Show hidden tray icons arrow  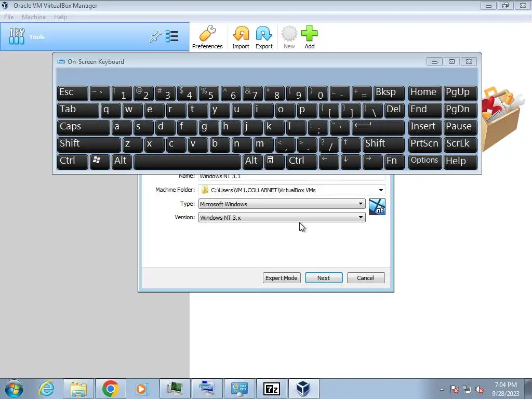click(x=442, y=390)
